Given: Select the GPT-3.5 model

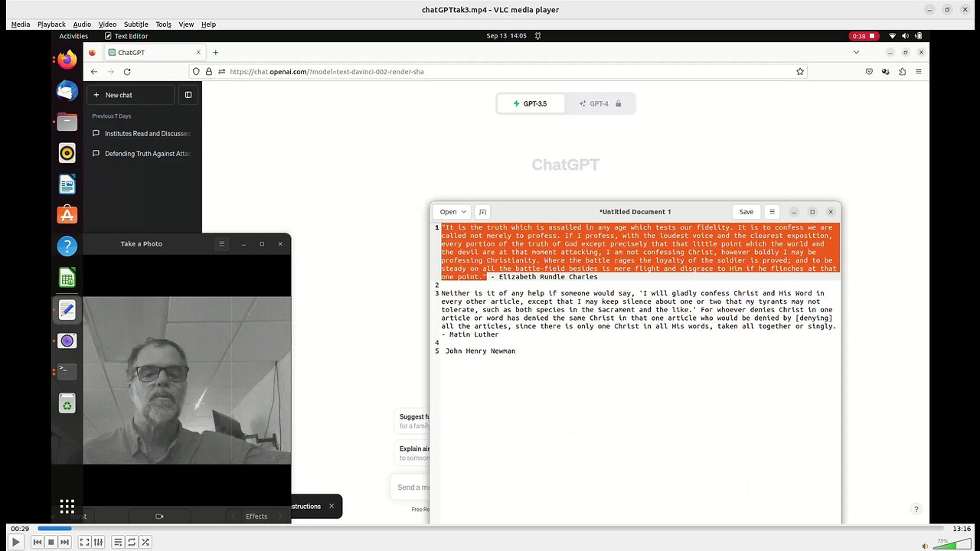Looking at the screenshot, I should pyautogui.click(x=531, y=103).
